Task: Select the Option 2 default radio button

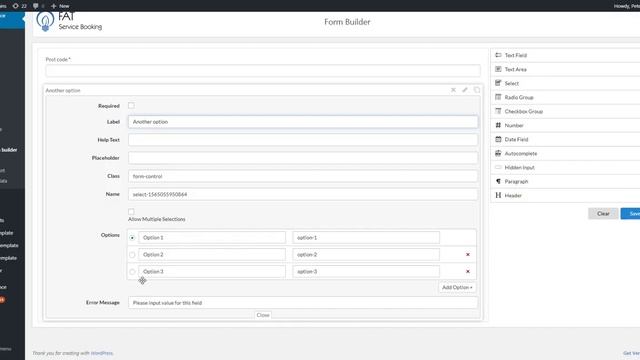Action: [132, 255]
